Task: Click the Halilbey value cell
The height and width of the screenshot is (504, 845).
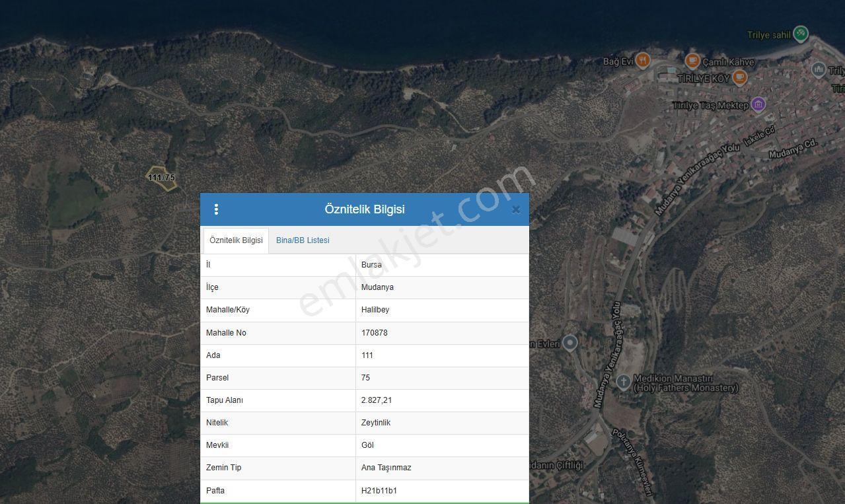Action: pos(442,310)
